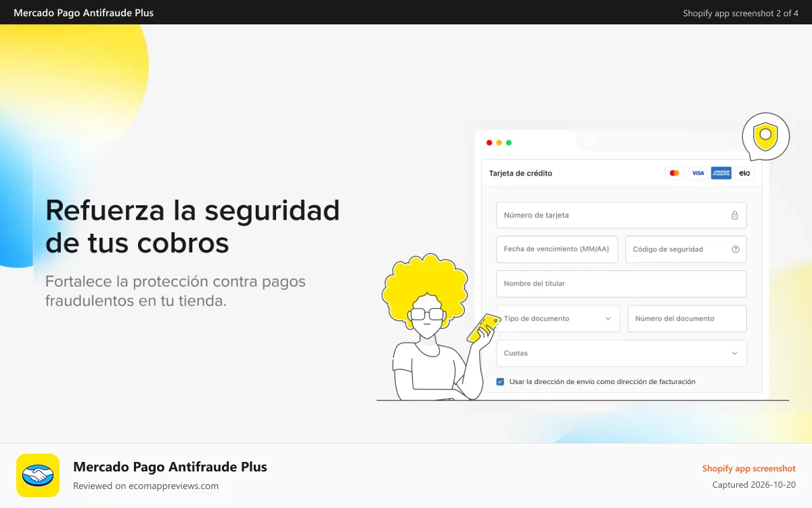Click orange 'Shopify app screenshot' label

tap(749, 468)
